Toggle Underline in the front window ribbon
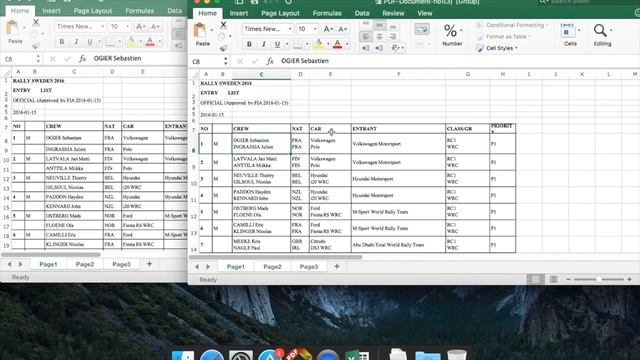This screenshot has width=640, height=360. click(x=277, y=44)
